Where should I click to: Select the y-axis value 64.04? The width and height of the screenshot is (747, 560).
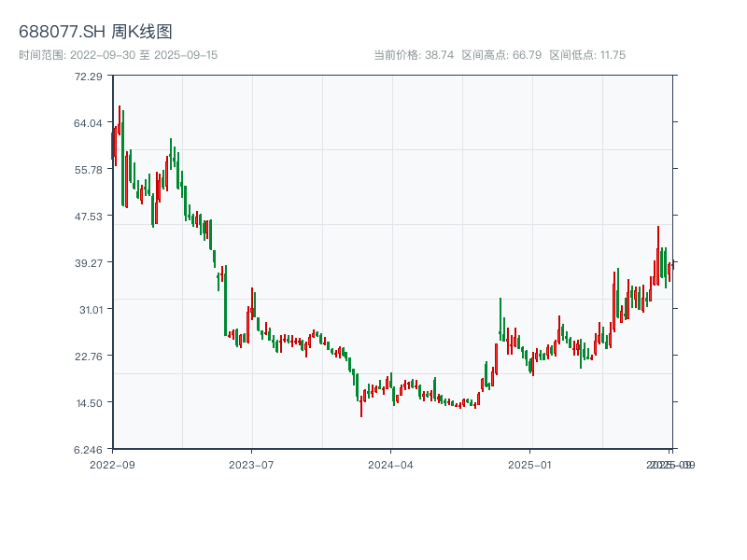88,123
